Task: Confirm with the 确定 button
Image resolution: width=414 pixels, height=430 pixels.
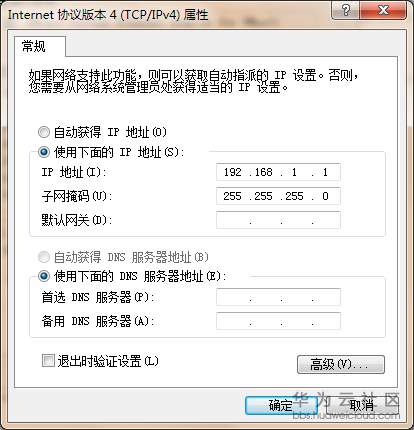Action: pyautogui.click(x=281, y=406)
